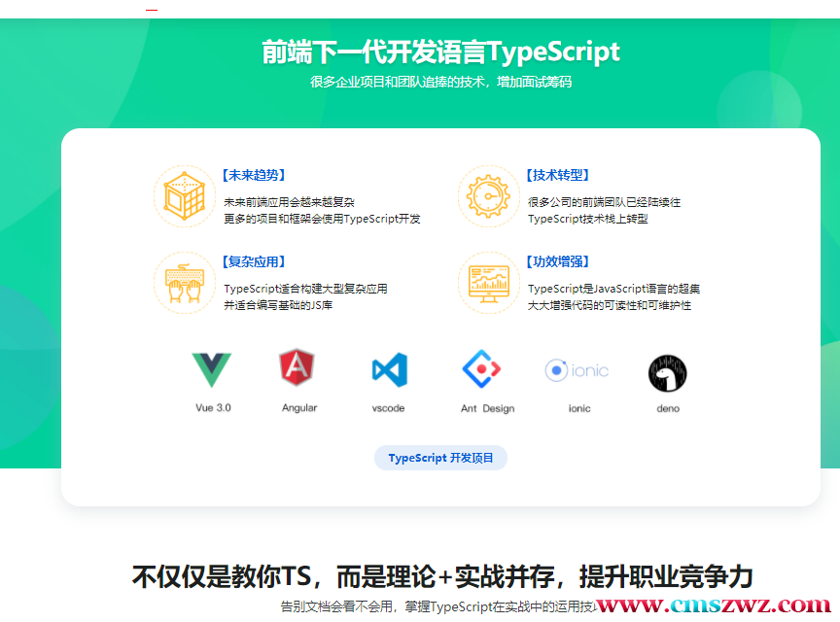Click the Ant Design text label
The height and width of the screenshot is (622, 840).
487,409
